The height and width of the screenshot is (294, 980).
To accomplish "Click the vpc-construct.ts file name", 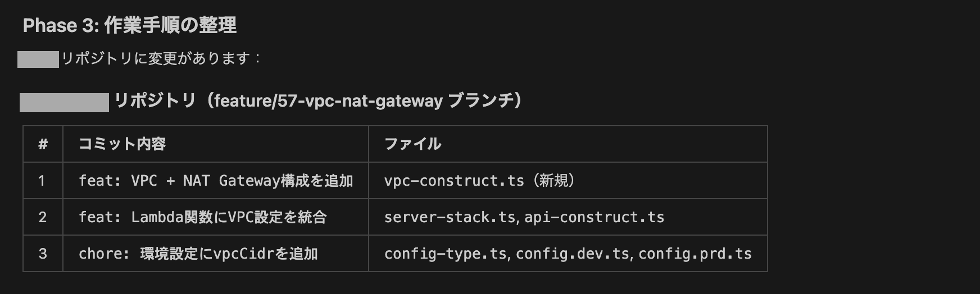I will (x=454, y=181).
